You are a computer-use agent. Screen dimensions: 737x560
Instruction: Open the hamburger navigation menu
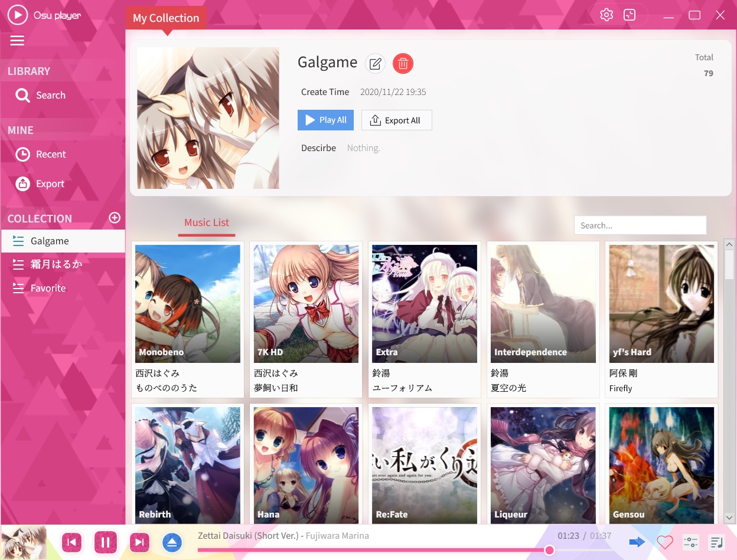click(17, 40)
